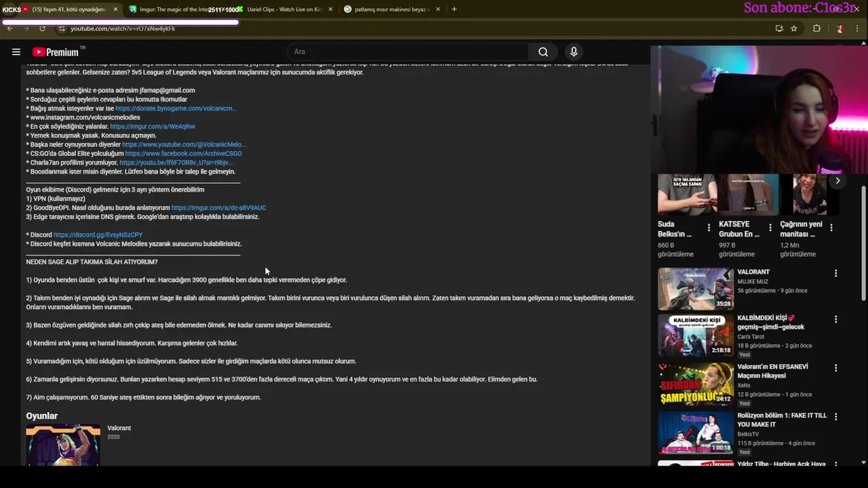Image resolution: width=868 pixels, height=488 pixels.
Task: Open the new tab plus button
Action: pos(454,9)
